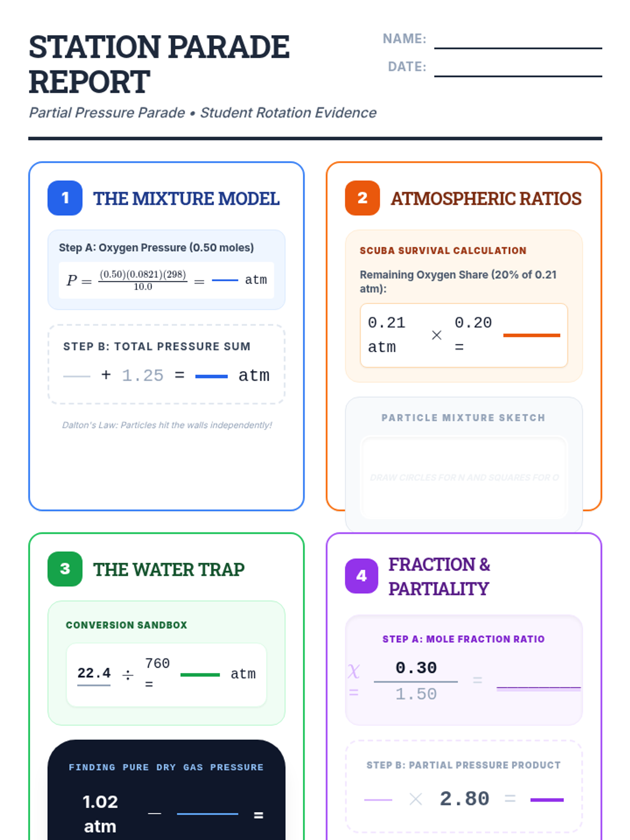The width and height of the screenshot is (630, 840).
Task: Click the NAME blank line
Action: click(x=518, y=42)
